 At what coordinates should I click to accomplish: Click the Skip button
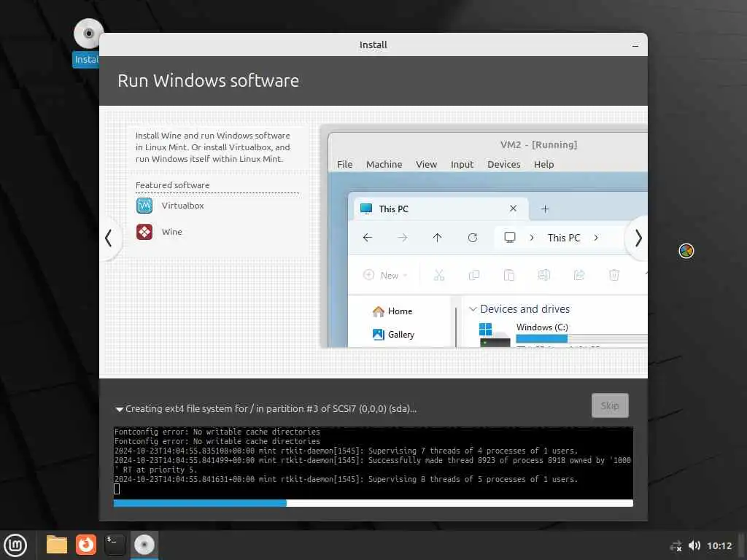[x=610, y=405]
